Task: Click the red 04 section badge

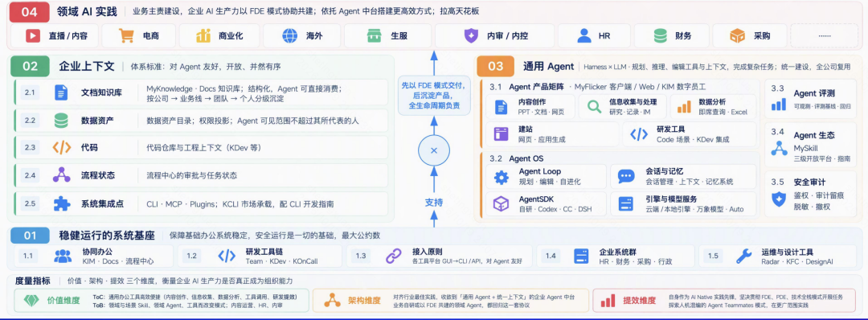Action: 30,11
